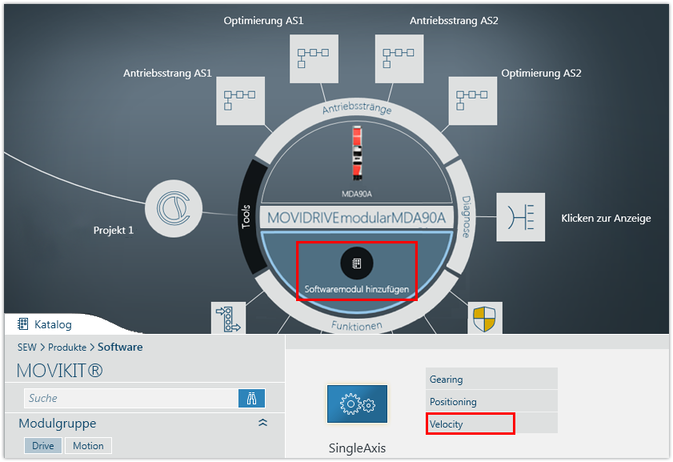673x462 pixels.
Task: Select the Antriebsstrang AS2 icon
Action: 399,59
